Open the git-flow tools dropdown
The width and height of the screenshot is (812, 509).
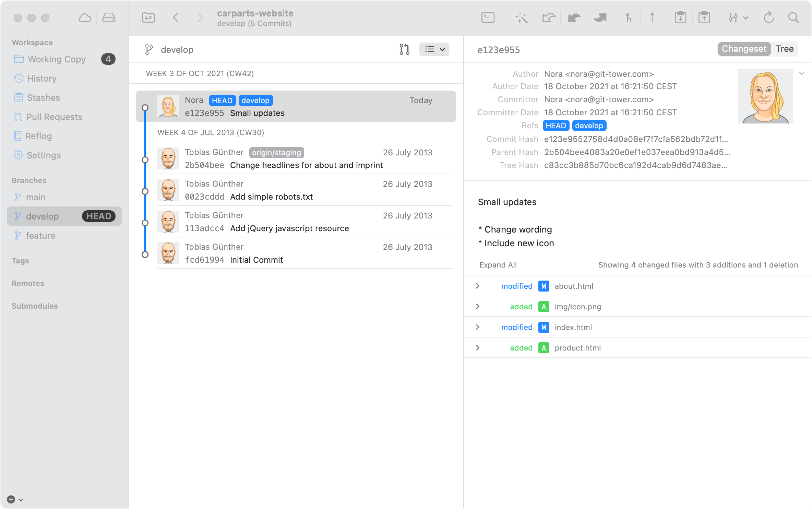coord(738,17)
